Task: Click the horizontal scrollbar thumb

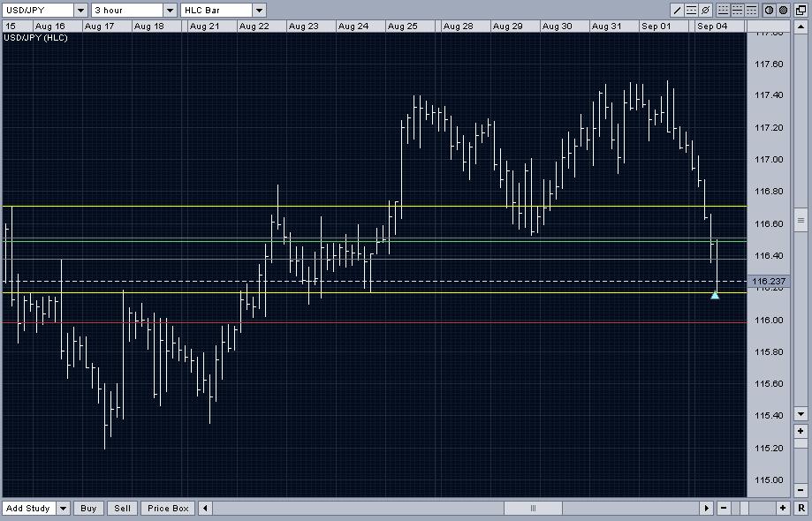Action: click(533, 508)
